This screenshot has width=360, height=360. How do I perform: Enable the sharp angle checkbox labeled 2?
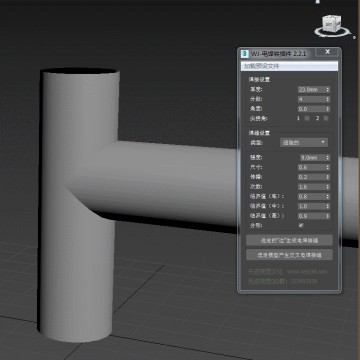[326, 118]
